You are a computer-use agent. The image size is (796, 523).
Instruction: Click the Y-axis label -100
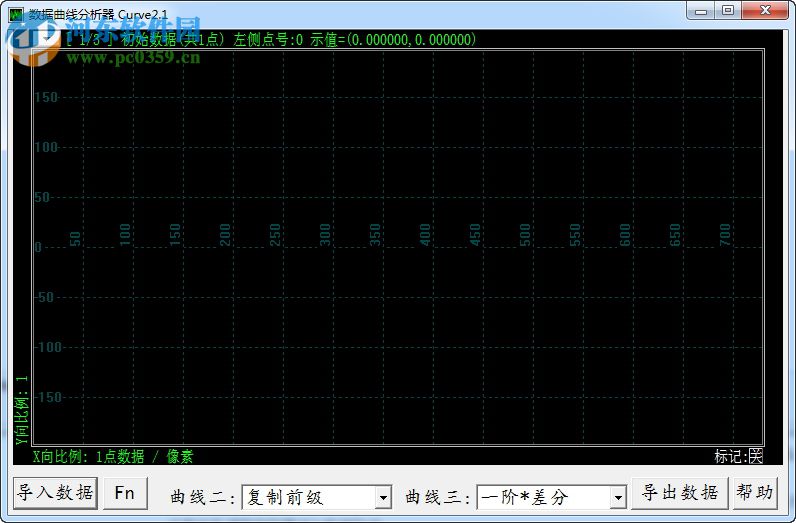pos(48,347)
